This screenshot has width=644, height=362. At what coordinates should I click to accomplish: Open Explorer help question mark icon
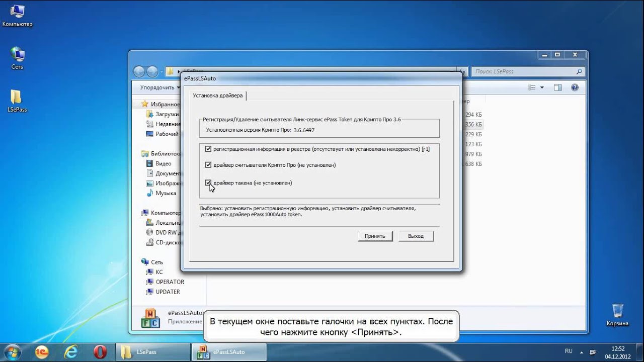[x=575, y=87]
